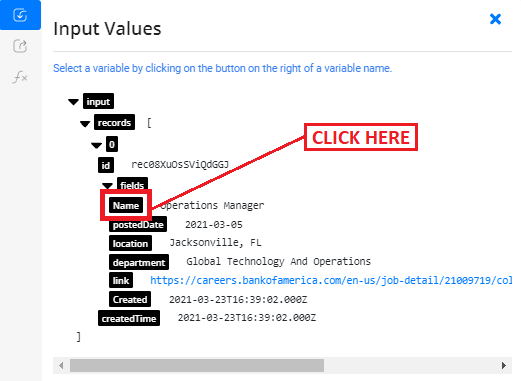Viewport: 521px width, 381px height.
Task: Open the careers.bankofamerica.com job link
Action: pos(331,280)
